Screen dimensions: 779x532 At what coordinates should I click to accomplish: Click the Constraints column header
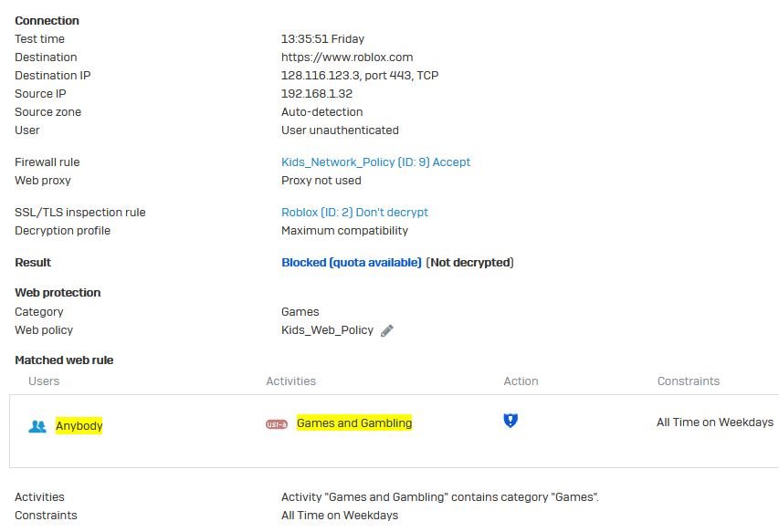pos(688,381)
